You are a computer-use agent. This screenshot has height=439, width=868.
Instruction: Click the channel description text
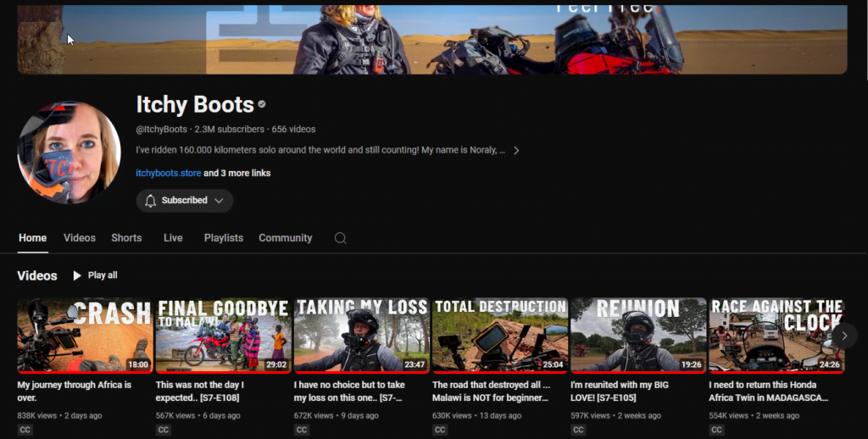point(320,151)
